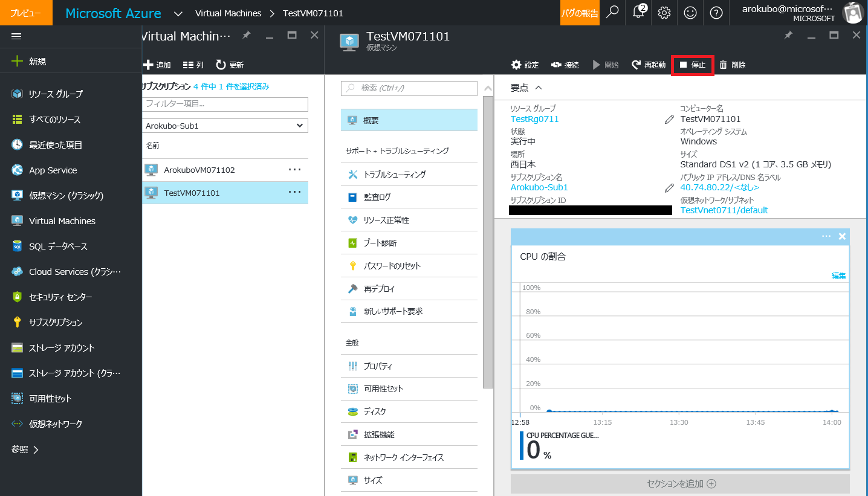
Task: Open ellipsis menu for TestVM071101 row
Action: [x=295, y=192]
